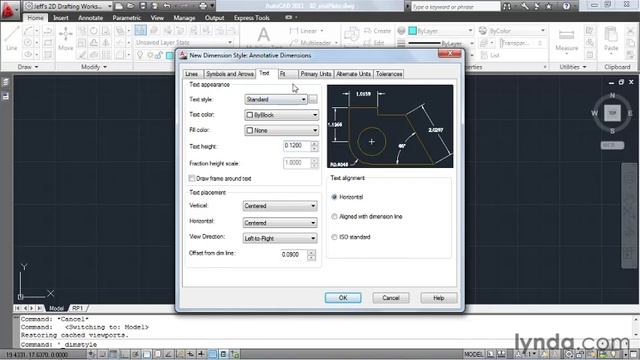Click the large Multiline Text A icon

point(264,34)
